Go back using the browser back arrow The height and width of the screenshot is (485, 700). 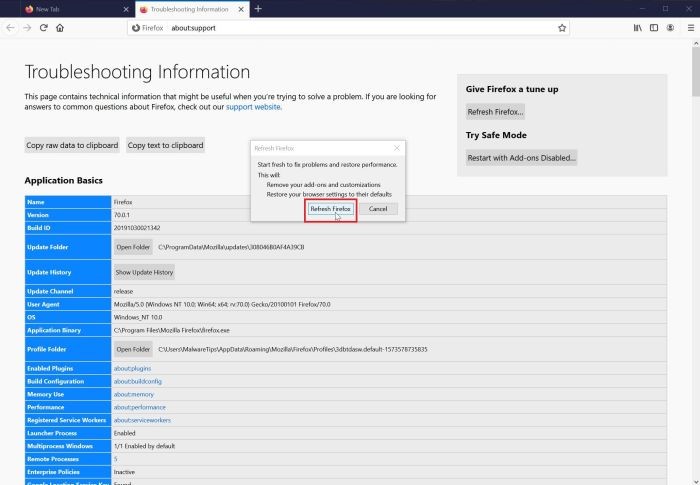[10, 28]
